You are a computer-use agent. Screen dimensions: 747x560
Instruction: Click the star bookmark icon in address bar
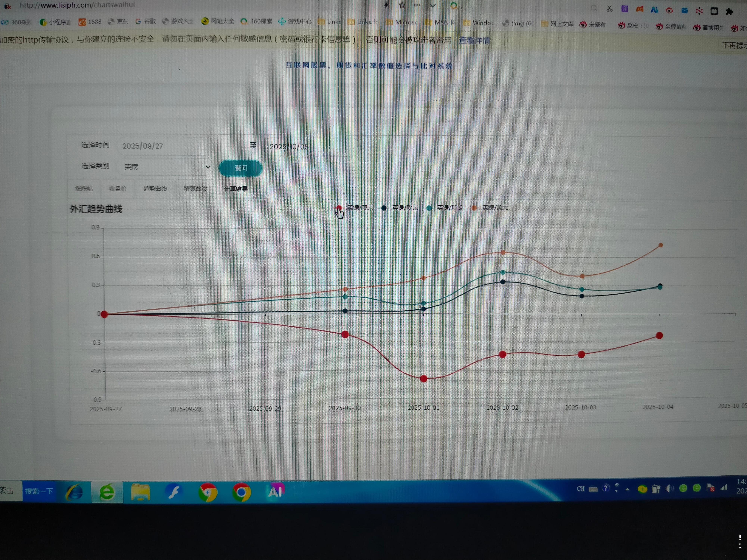click(402, 5)
